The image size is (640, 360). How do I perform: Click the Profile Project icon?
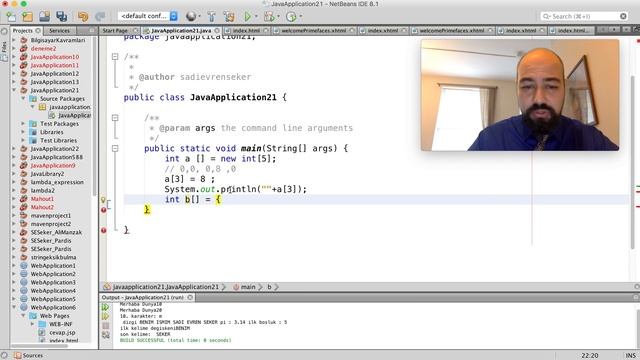(291, 16)
